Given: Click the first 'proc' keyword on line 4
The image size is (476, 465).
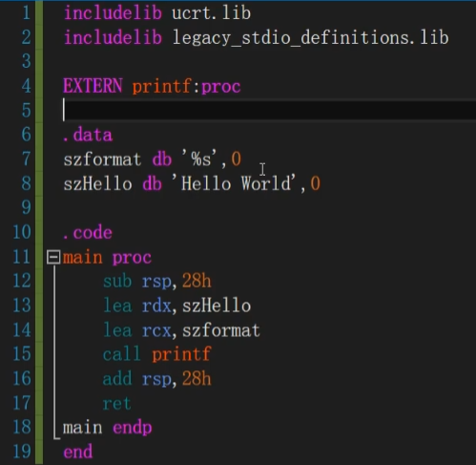Looking at the screenshot, I should click(221, 87).
